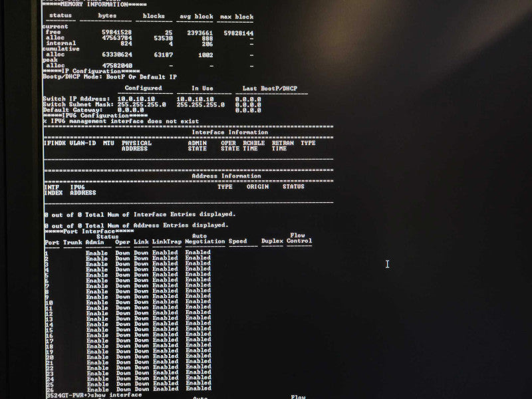
Task: Select alloc bytes value 47563784
Action: pyautogui.click(x=117, y=38)
